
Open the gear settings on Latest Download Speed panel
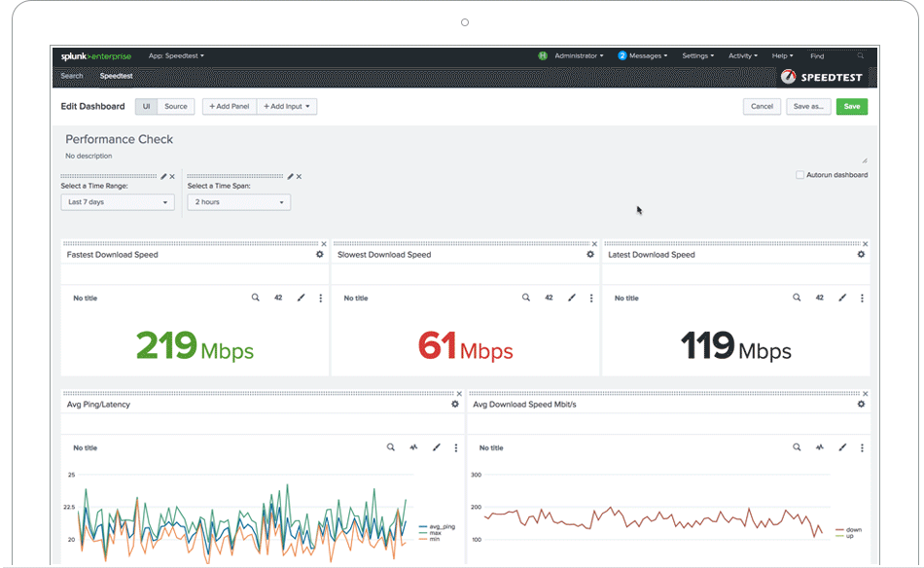point(860,254)
